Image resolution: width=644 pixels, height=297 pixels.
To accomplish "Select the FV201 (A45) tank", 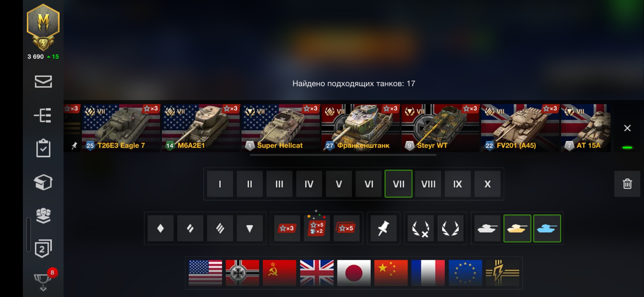I will (x=520, y=128).
